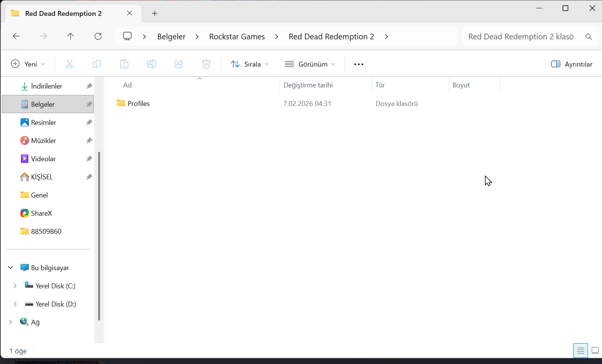Screen dimensions: 602x364
Task: Sort by Değiştirme tarihi column
Action: [308, 85]
